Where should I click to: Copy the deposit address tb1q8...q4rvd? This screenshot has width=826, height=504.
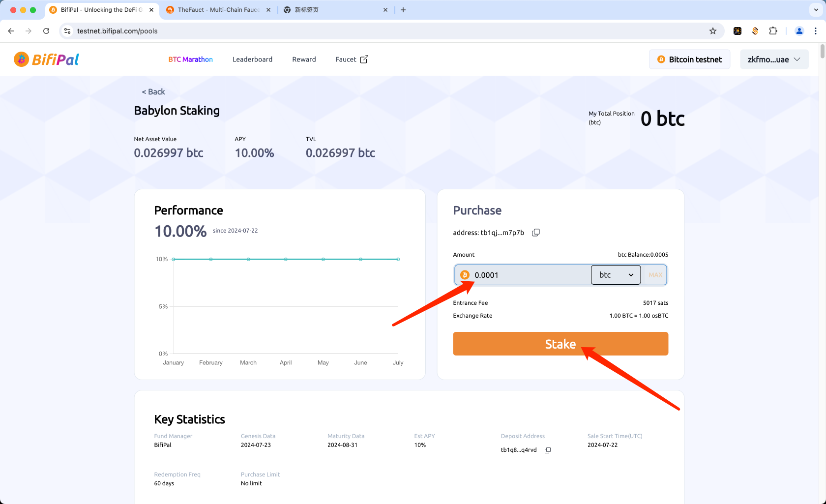(x=548, y=450)
